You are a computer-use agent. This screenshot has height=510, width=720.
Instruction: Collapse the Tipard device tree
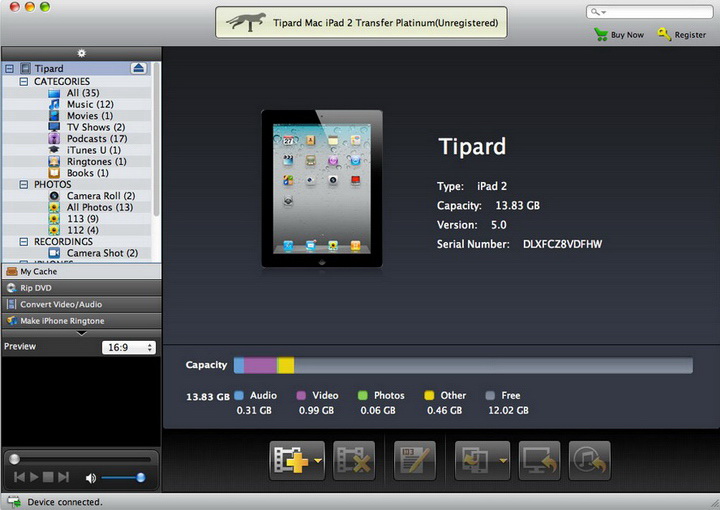(9, 69)
